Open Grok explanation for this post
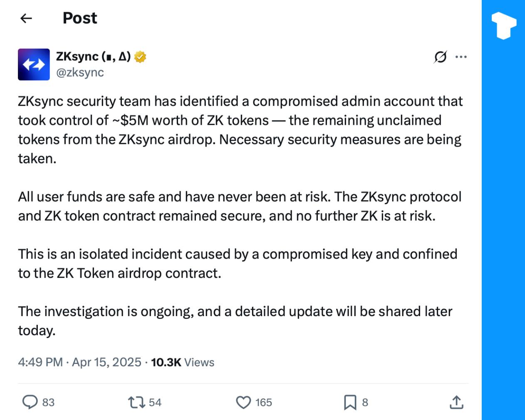525x420 pixels. 440,57
